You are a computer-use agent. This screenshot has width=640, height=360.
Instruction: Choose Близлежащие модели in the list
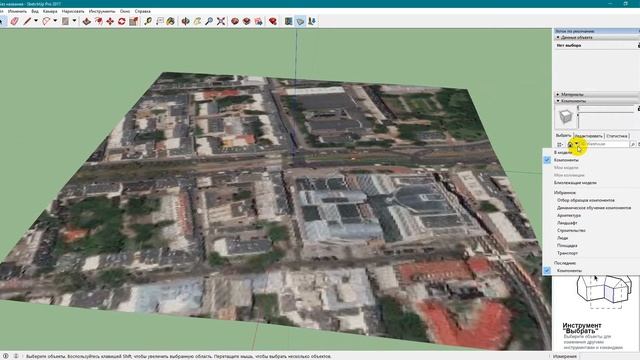coord(575,182)
